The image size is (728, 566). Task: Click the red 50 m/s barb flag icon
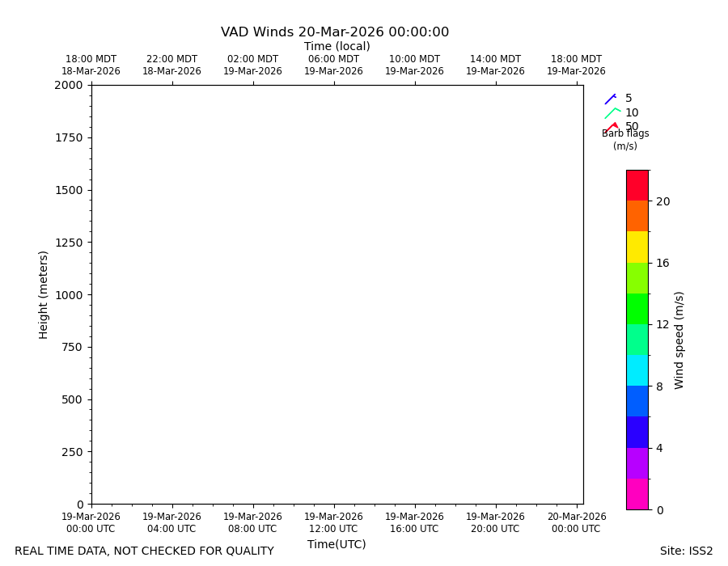pyautogui.click(x=612, y=127)
